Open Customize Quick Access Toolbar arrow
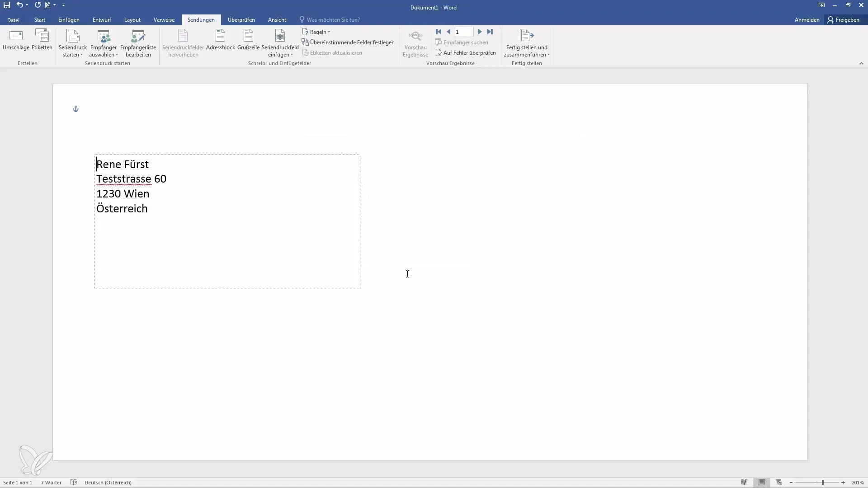The height and width of the screenshot is (488, 868). [x=63, y=5]
